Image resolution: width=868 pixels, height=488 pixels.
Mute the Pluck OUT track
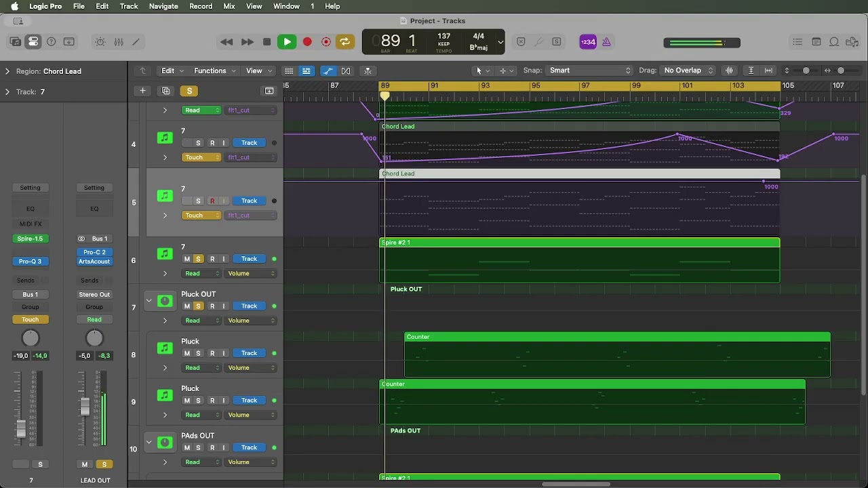point(187,306)
